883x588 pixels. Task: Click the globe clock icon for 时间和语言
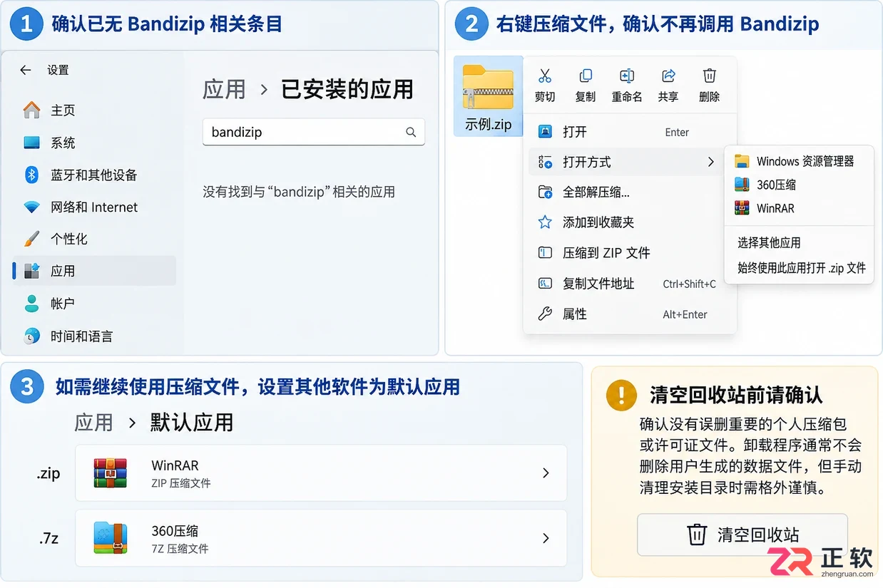point(31,336)
